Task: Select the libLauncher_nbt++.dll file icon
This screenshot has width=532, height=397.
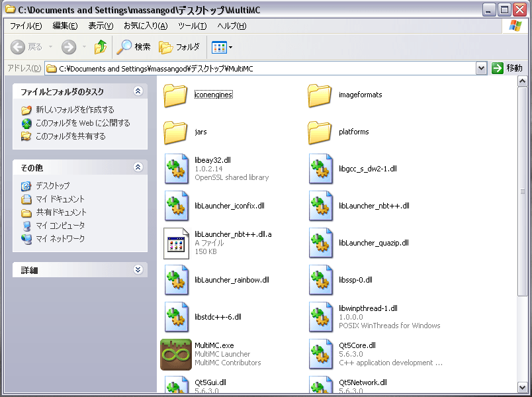Action: [x=321, y=206]
